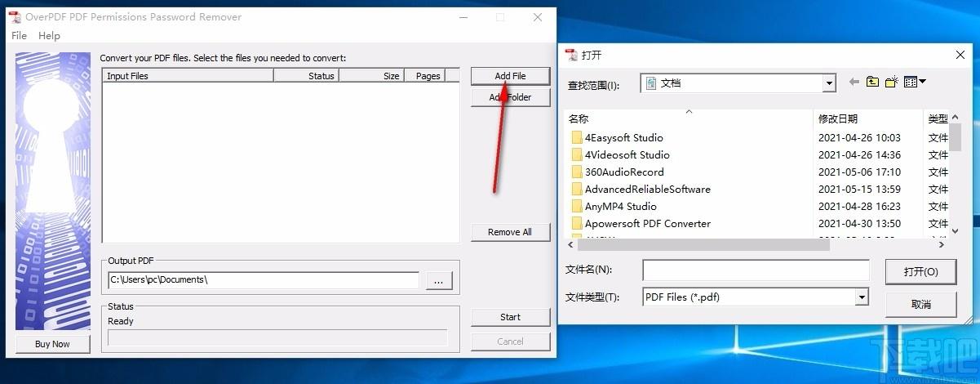Sort by Input Files column header
Screen dimensions: 980x384
click(188, 76)
